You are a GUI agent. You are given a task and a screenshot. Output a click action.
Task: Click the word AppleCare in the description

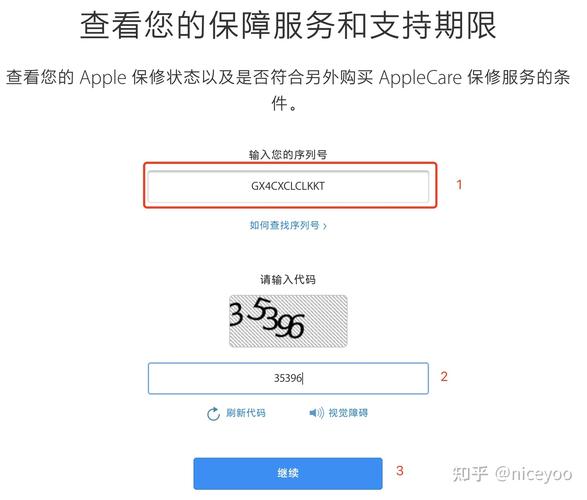(420, 78)
